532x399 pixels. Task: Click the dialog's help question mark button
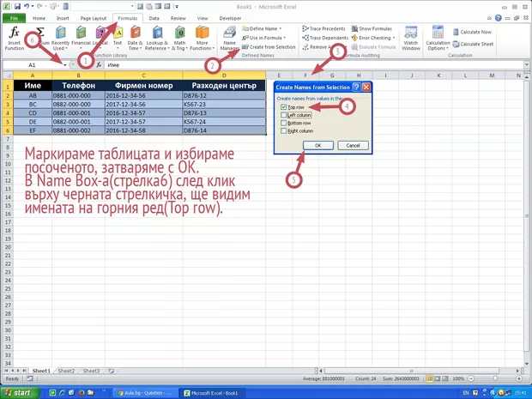(x=356, y=88)
